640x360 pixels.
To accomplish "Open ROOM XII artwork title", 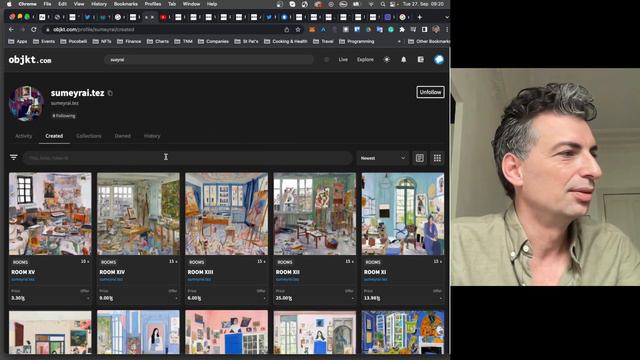I will (x=288, y=272).
